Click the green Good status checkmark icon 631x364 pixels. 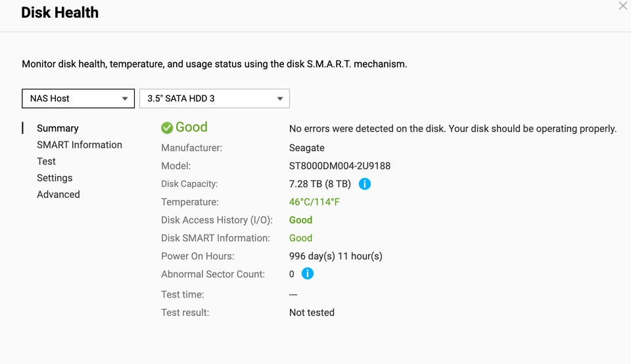coord(167,128)
